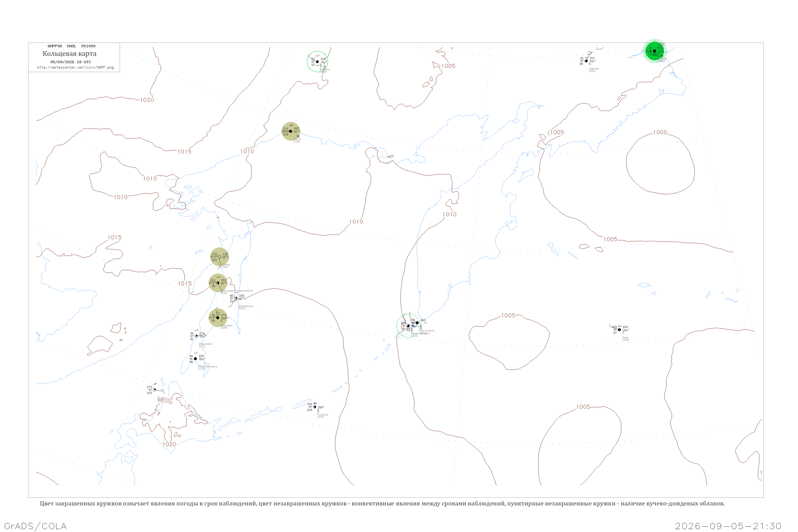
Task: Click the Александровск-Сахалинский station circle
Action: tap(218, 283)
